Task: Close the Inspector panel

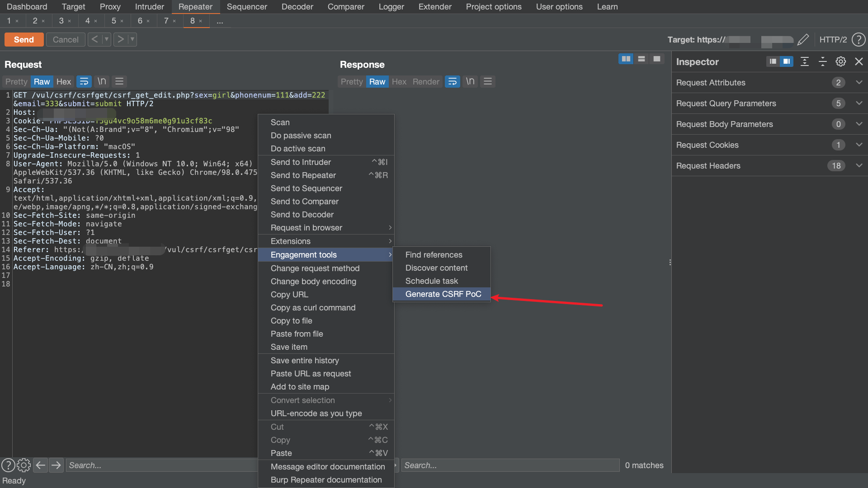Action: tap(859, 61)
